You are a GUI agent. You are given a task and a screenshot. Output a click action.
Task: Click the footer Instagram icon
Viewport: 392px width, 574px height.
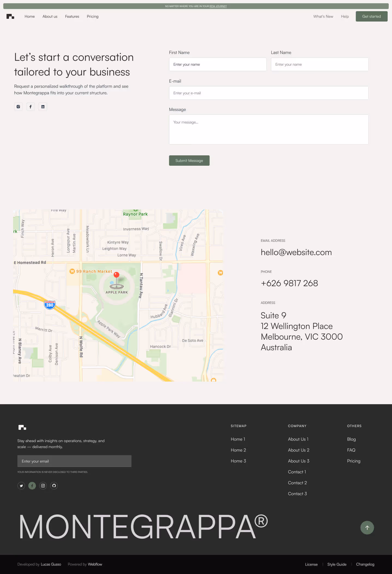pyautogui.click(x=43, y=485)
